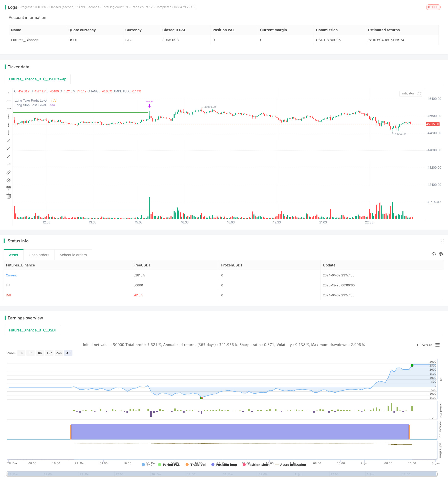Click the Long Take Profit Level label

(x=31, y=101)
